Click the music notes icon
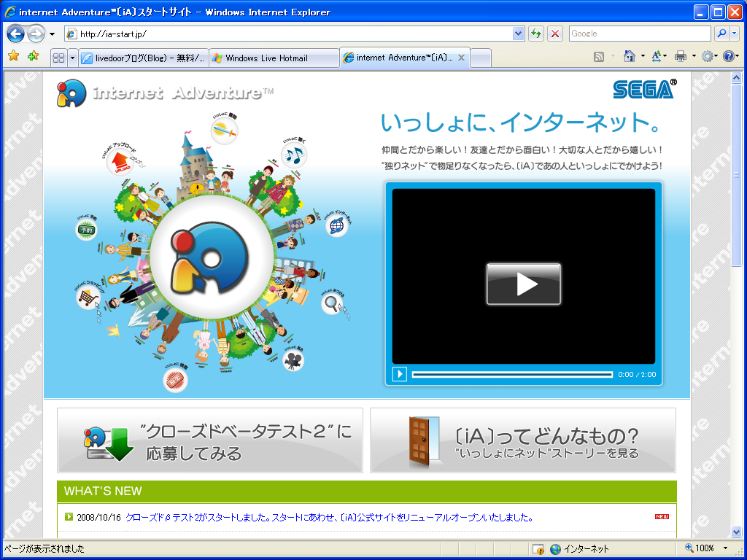747x560 pixels. click(x=293, y=155)
